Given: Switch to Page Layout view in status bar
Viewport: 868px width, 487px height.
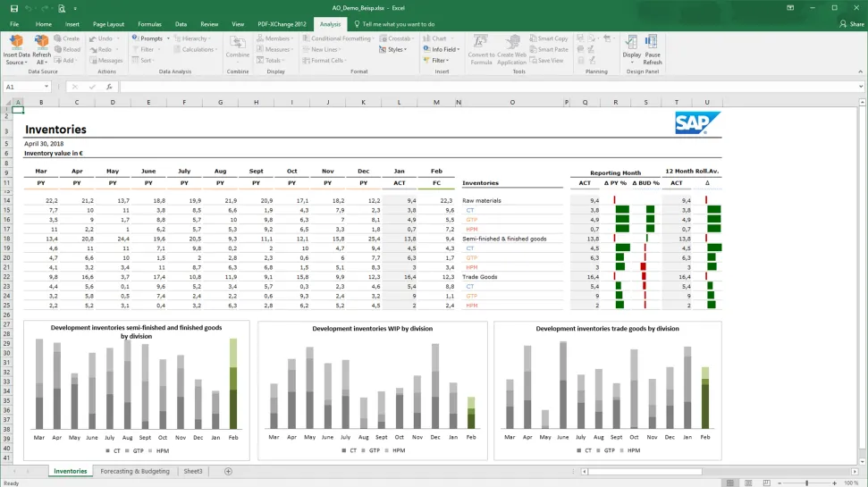Looking at the screenshot, I should [x=749, y=483].
